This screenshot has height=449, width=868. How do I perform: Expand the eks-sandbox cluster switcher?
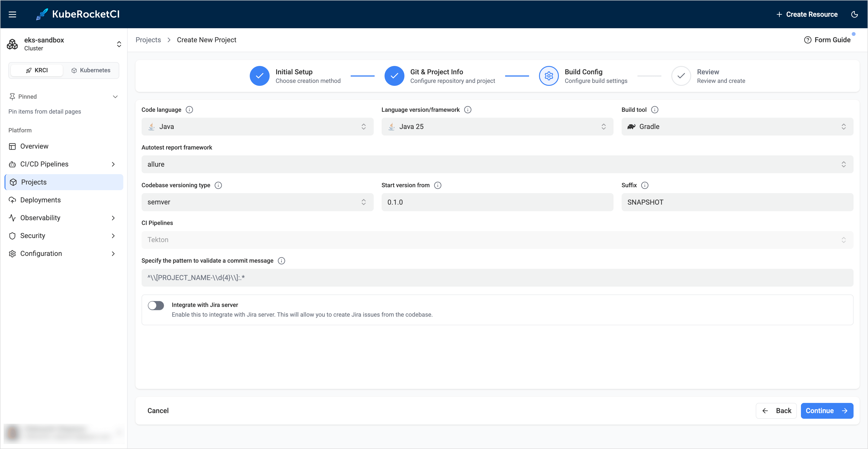119,44
